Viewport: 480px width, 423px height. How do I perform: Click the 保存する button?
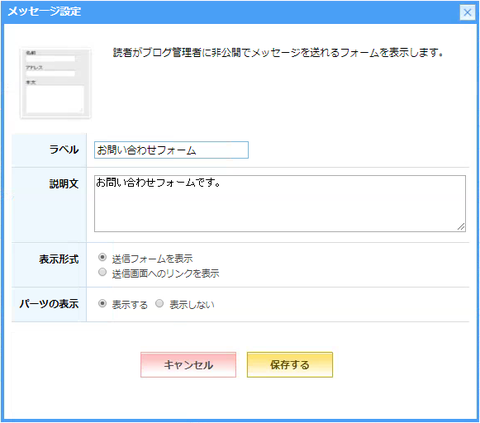pyautogui.click(x=290, y=365)
